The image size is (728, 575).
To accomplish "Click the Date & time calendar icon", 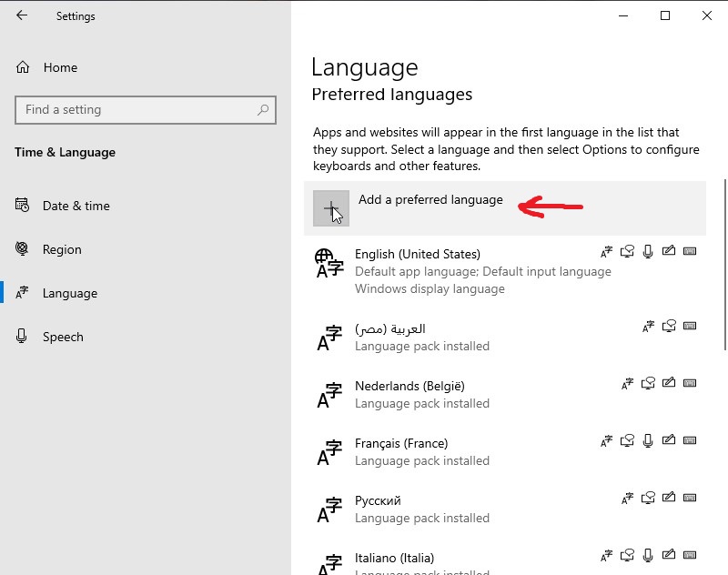I will pyautogui.click(x=22, y=205).
